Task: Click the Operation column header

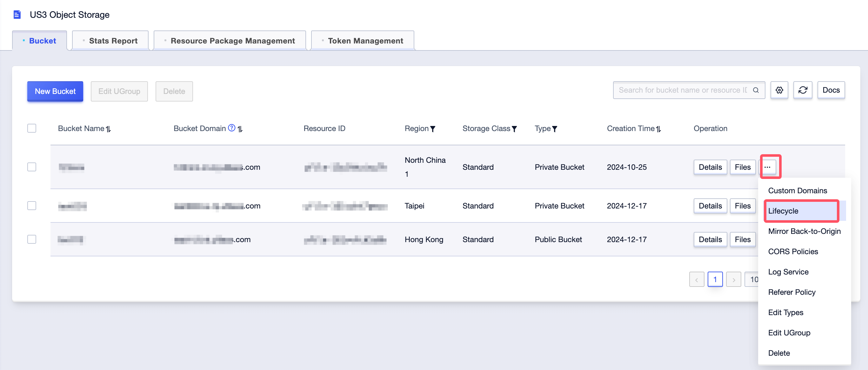Action: [710, 128]
